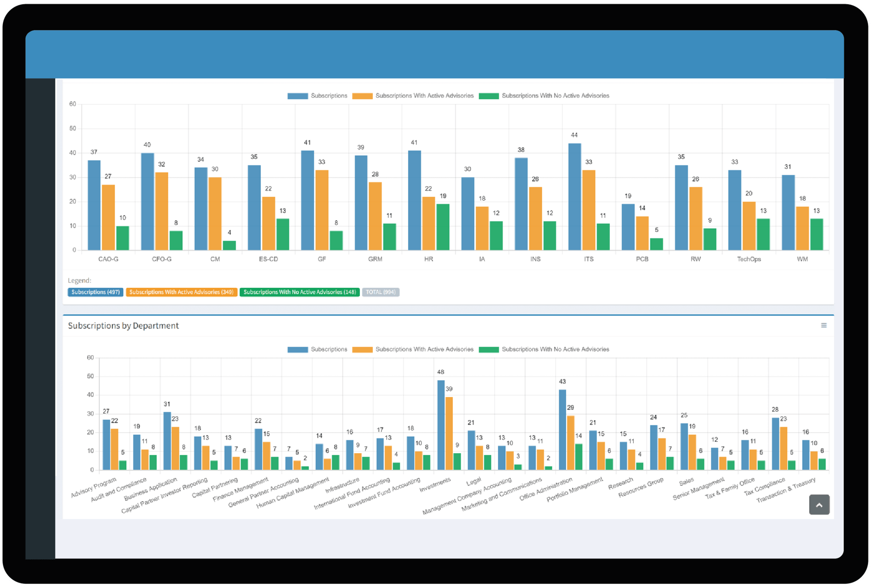
Task: Click the WM axis label
Action: click(802, 259)
